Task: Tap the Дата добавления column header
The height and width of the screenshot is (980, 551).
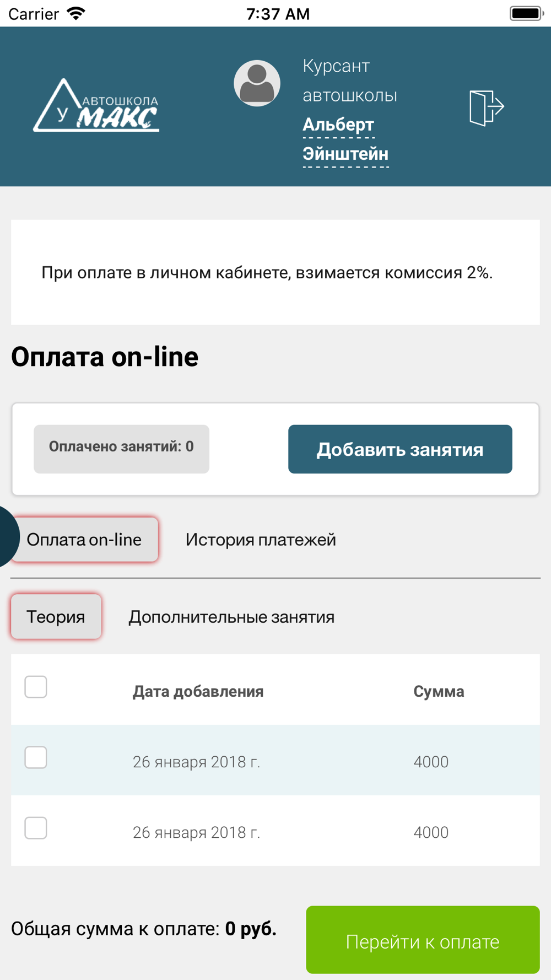Action: point(198,692)
